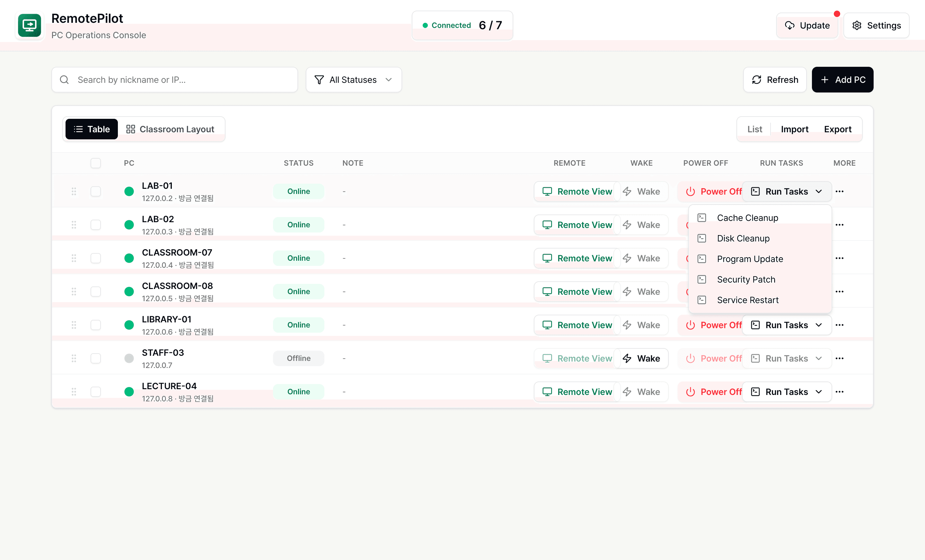Power Off the LAB-01 machine
The height and width of the screenshot is (560, 925).
(x=710, y=191)
